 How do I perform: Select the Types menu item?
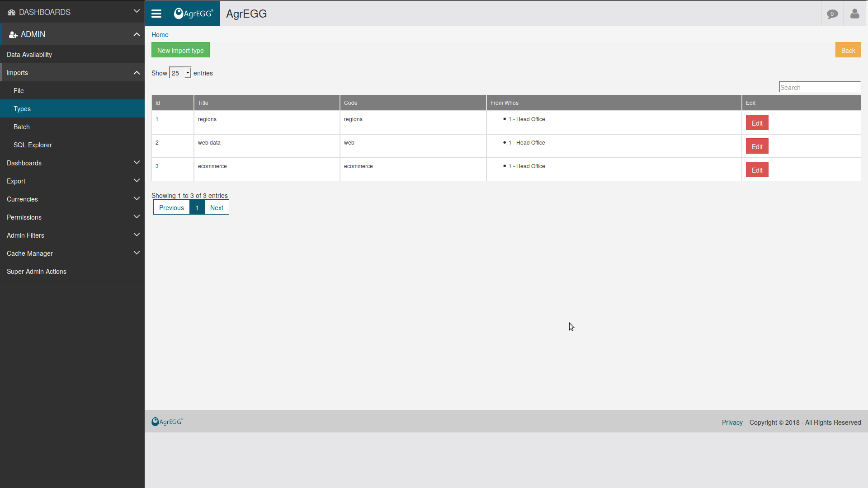(x=72, y=108)
